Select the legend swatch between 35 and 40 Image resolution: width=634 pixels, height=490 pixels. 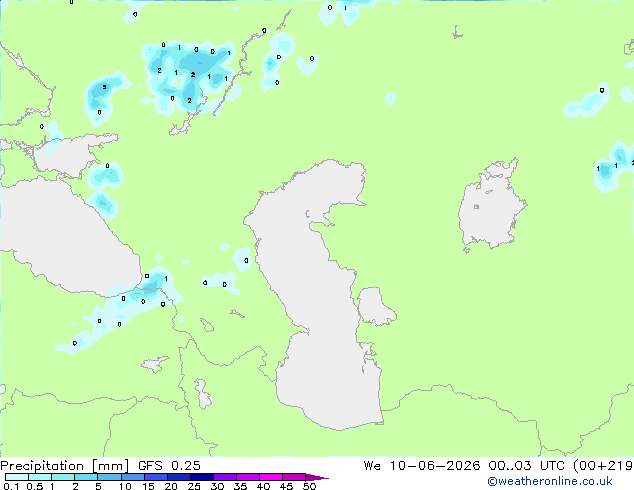pos(247,477)
